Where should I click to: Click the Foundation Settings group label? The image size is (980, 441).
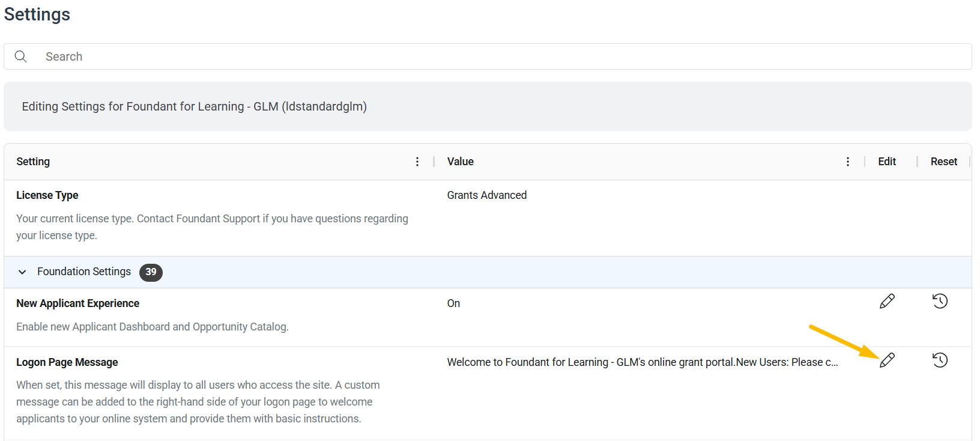pos(84,272)
